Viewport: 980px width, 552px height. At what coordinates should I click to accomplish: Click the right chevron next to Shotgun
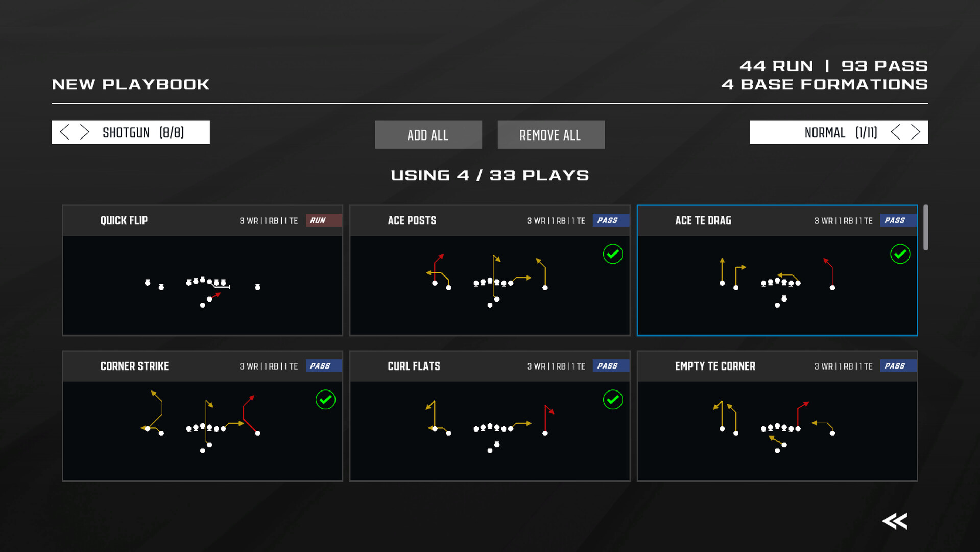(x=85, y=132)
